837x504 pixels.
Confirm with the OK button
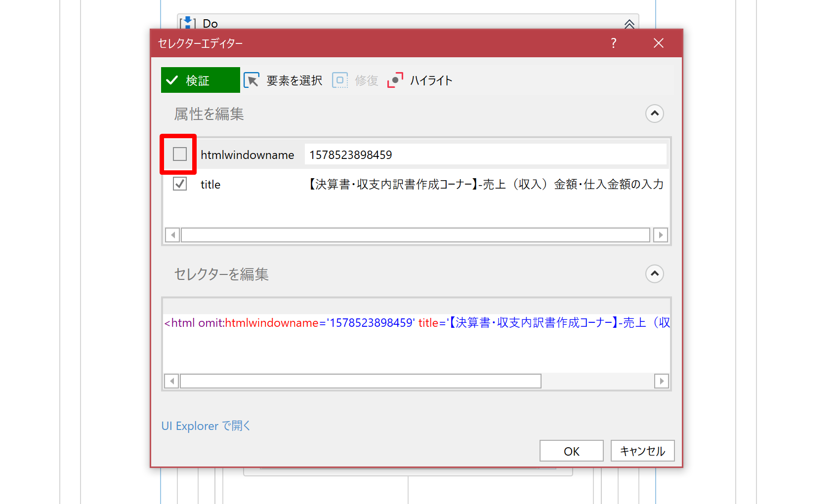[x=572, y=451]
